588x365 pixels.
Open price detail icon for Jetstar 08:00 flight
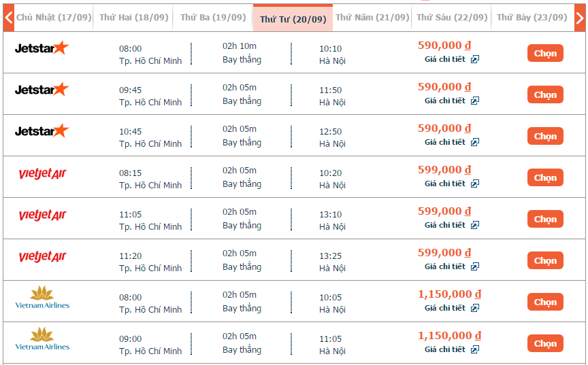pos(475,59)
